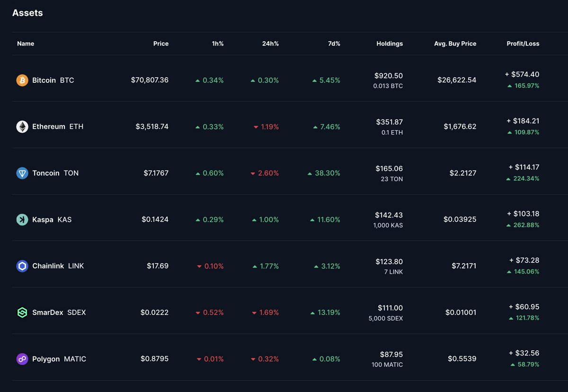568x392 pixels.
Task: Click the Chainlink hexagon logo icon
Action: coord(22,266)
